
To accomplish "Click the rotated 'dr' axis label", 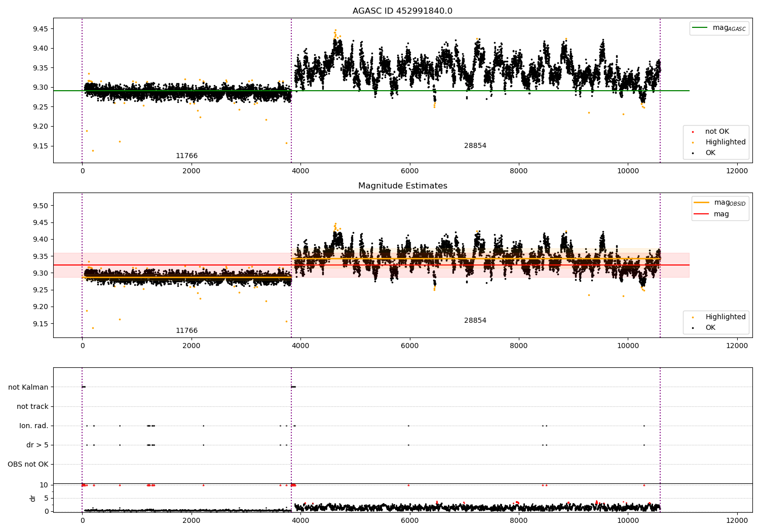I will pos(33,498).
